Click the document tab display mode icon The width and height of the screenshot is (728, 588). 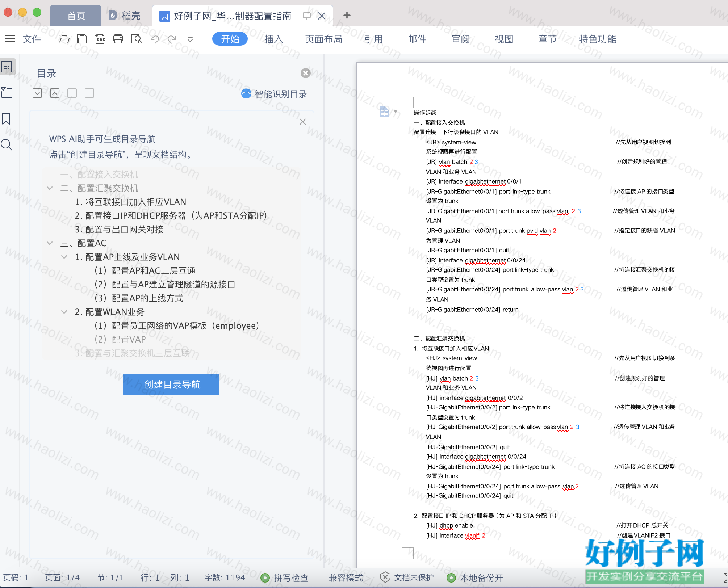307,16
